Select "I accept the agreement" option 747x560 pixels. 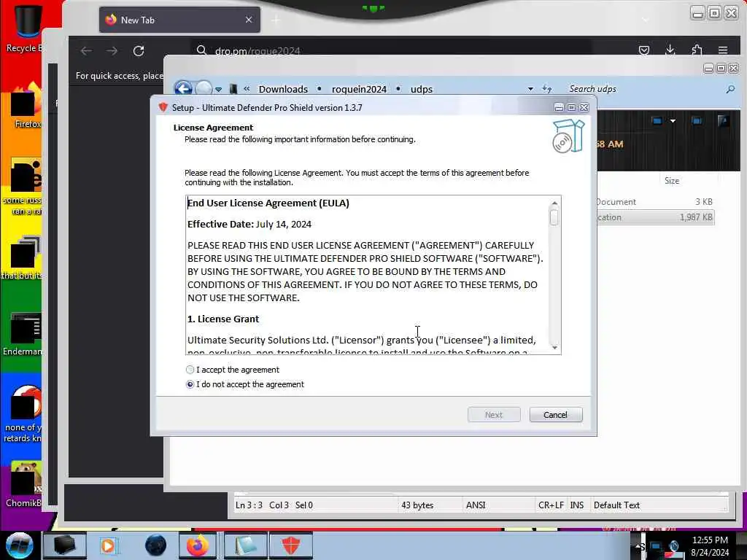coord(233,370)
